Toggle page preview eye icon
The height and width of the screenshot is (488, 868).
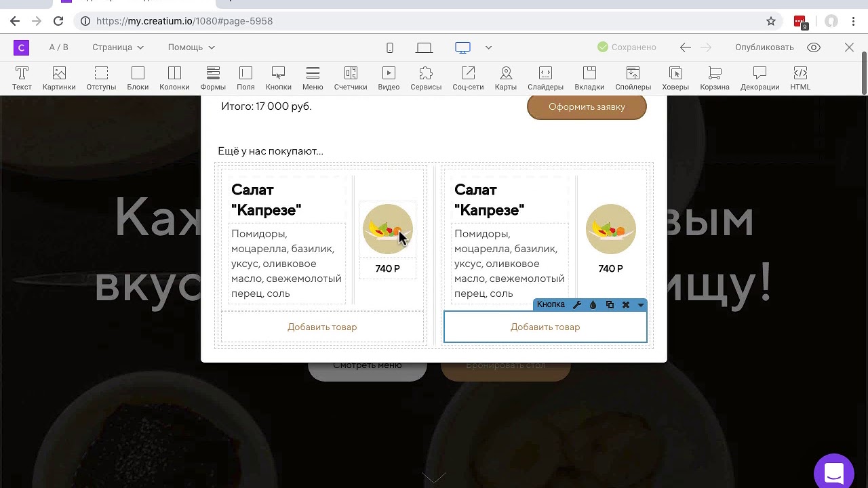pos(814,47)
